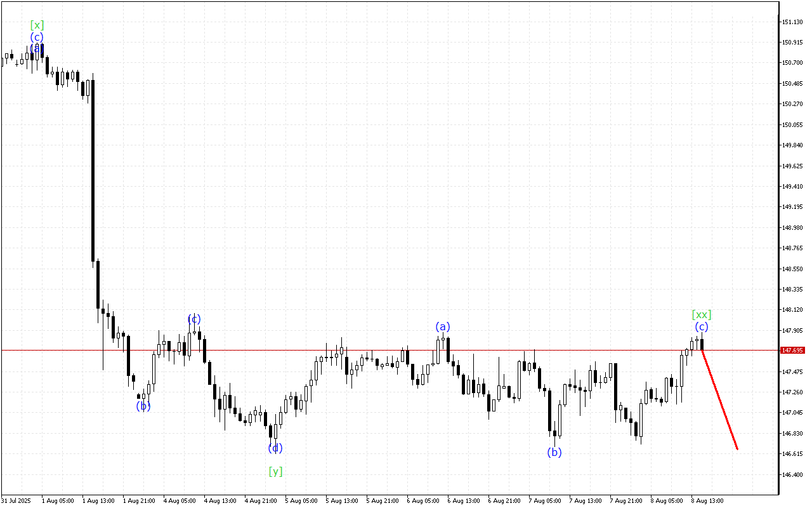Click the blue (b) label near 1 Aug 21:00

(x=143, y=406)
